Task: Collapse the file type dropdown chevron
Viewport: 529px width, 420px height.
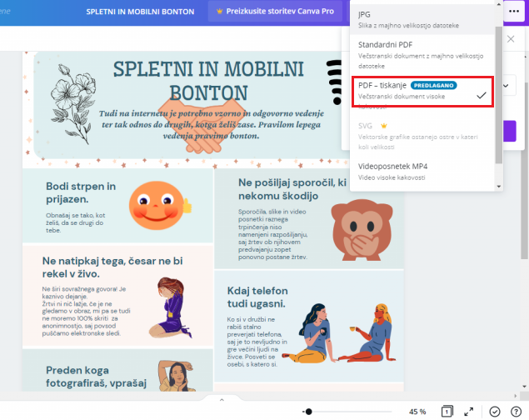Action: 506,86
